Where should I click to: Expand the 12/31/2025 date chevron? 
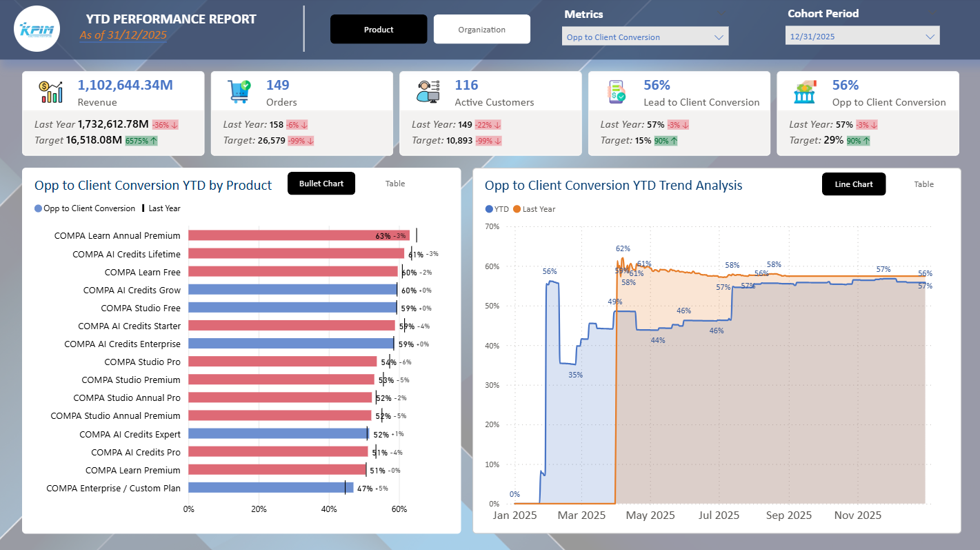(930, 37)
